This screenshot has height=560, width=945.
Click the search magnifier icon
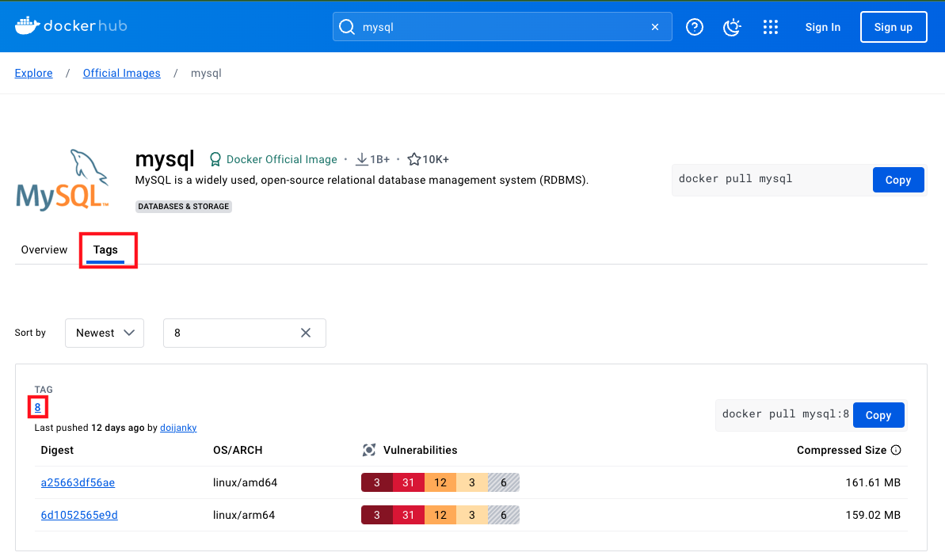click(x=346, y=26)
